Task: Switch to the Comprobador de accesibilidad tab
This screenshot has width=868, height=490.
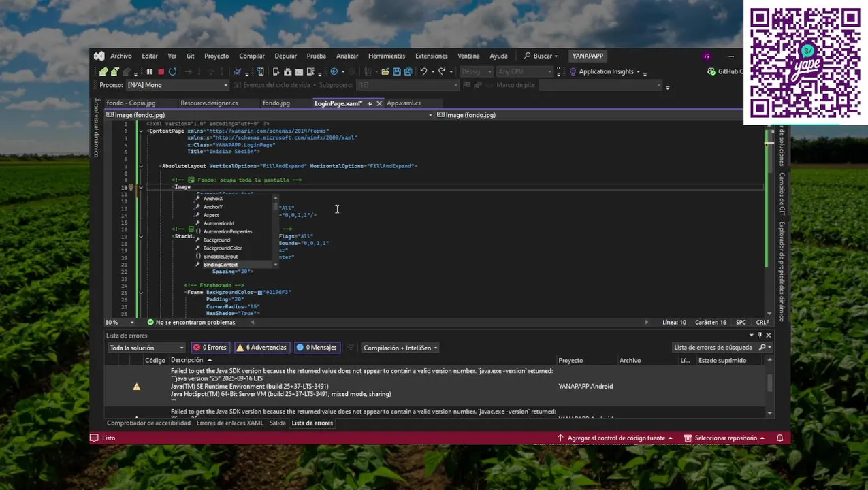Action: [x=148, y=423]
